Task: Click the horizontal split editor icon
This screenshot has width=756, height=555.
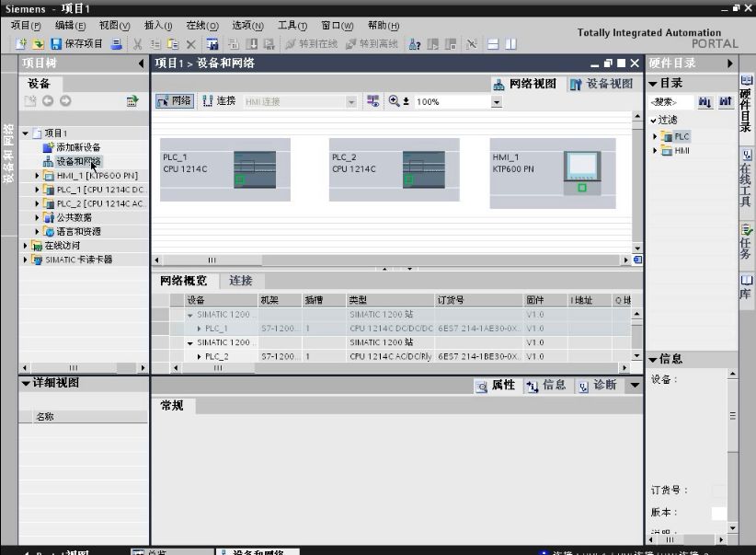Action: click(493, 44)
